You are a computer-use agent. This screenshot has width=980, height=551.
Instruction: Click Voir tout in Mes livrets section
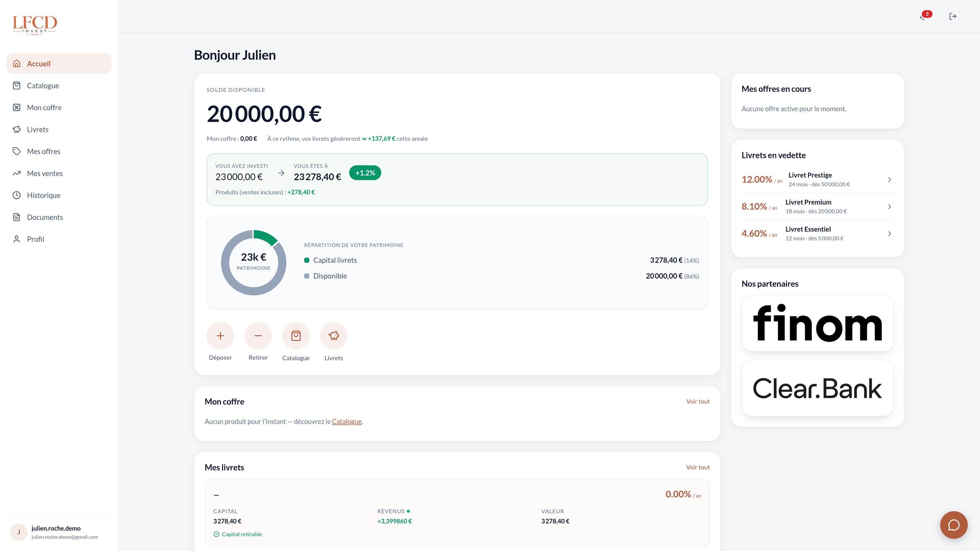coord(697,467)
